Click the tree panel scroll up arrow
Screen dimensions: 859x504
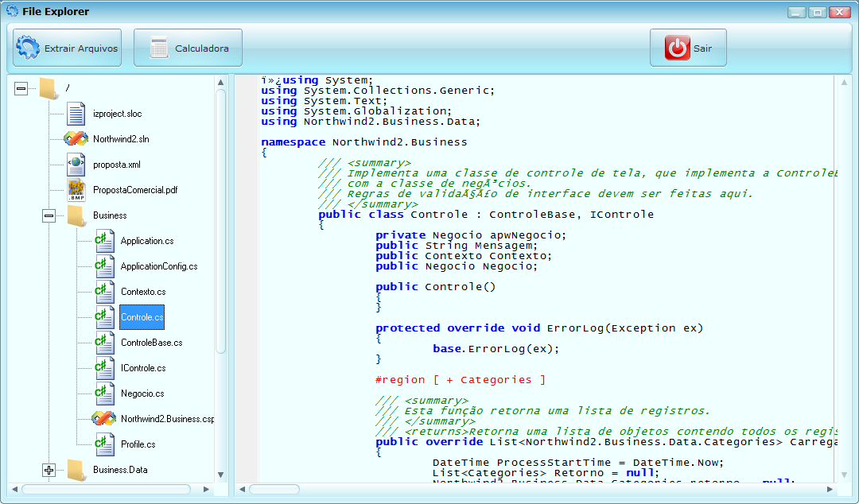click(221, 82)
